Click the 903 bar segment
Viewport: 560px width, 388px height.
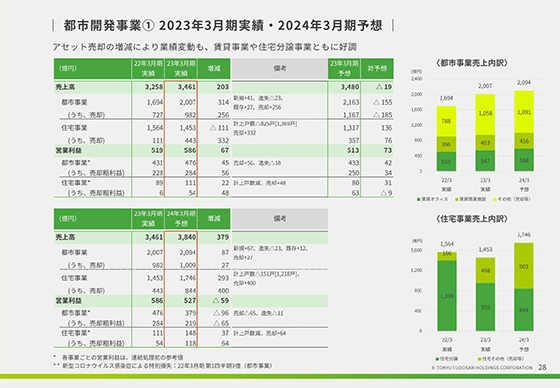point(524,266)
